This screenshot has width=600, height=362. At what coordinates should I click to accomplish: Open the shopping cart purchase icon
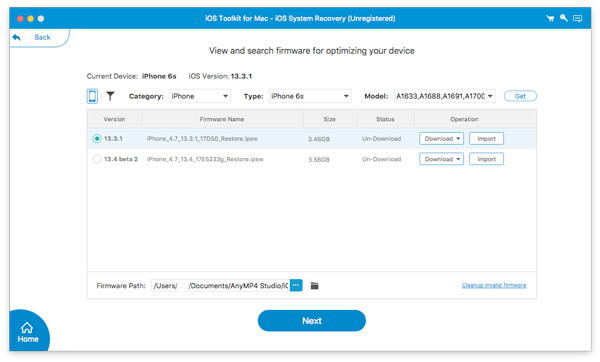click(x=550, y=18)
